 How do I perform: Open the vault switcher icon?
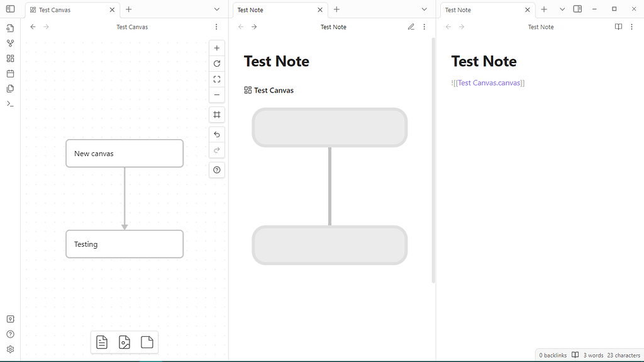(10, 319)
